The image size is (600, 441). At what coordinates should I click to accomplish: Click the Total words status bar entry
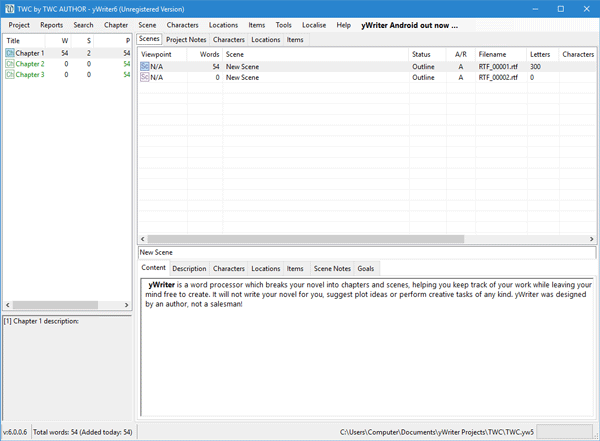[x=83, y=432]
